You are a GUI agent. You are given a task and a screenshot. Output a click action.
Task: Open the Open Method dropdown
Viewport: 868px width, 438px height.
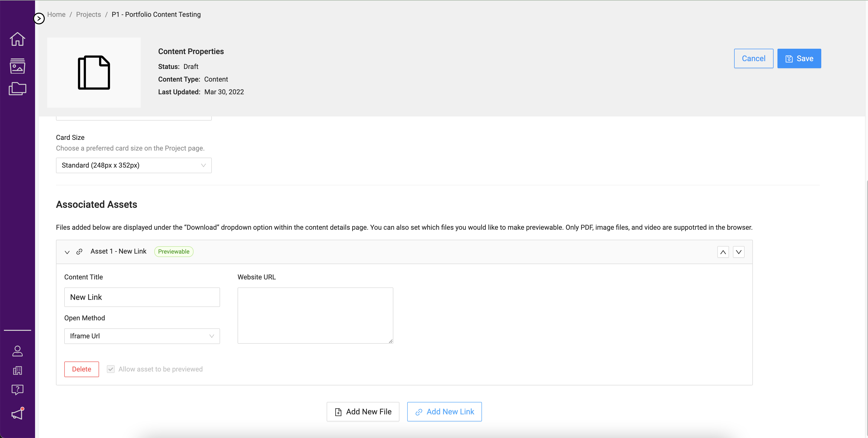[142, 336]
